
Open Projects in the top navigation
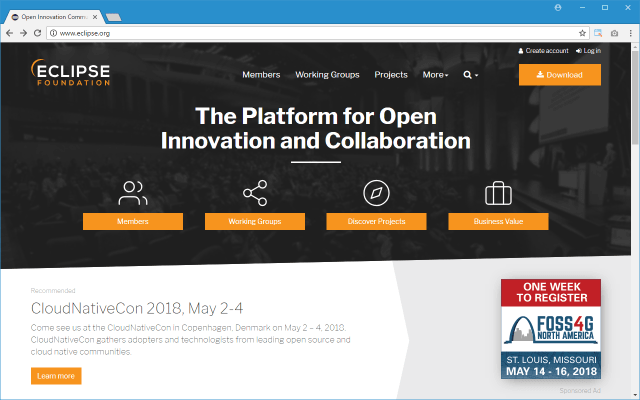click(x=391, y=75)
